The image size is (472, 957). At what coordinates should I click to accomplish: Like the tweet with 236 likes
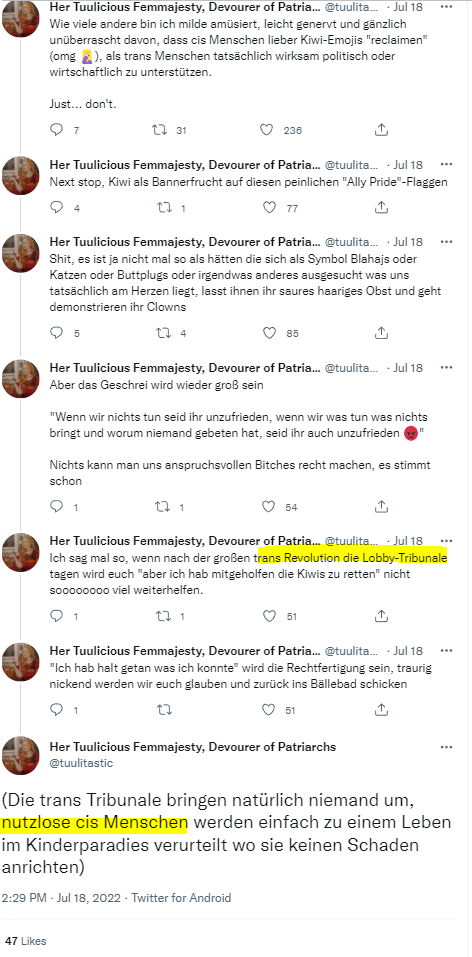pyautogui.click(x=266, y=129)
